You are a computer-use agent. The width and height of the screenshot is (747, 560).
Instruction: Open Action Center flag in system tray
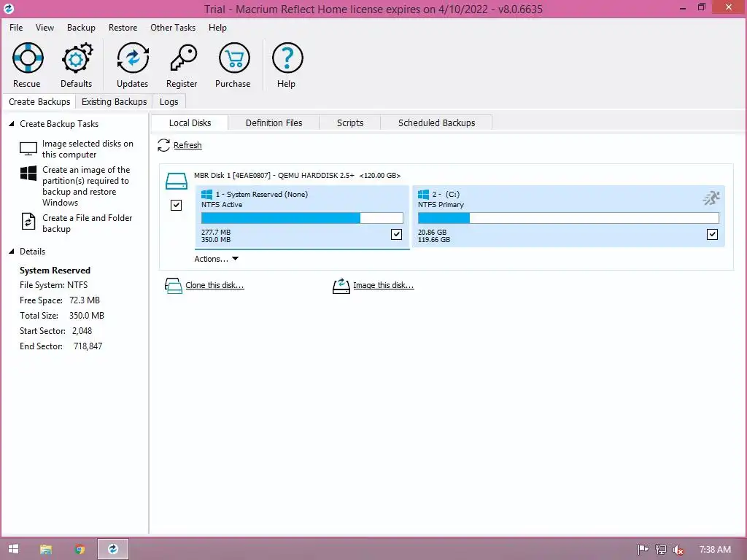point(643,550)
